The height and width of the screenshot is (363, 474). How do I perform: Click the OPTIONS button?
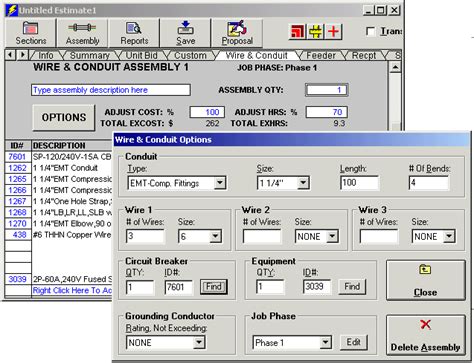click(x=64, y=117)
